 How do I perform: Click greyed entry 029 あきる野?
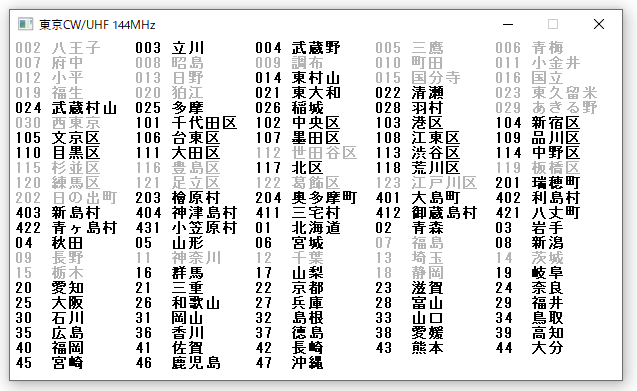[546, 108]
